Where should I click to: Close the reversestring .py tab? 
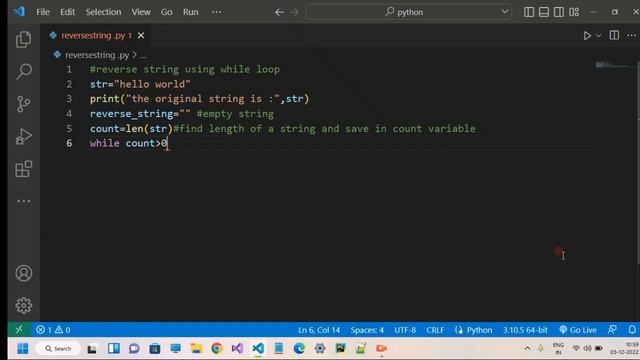pyautogui.click(x=141, y=36)
